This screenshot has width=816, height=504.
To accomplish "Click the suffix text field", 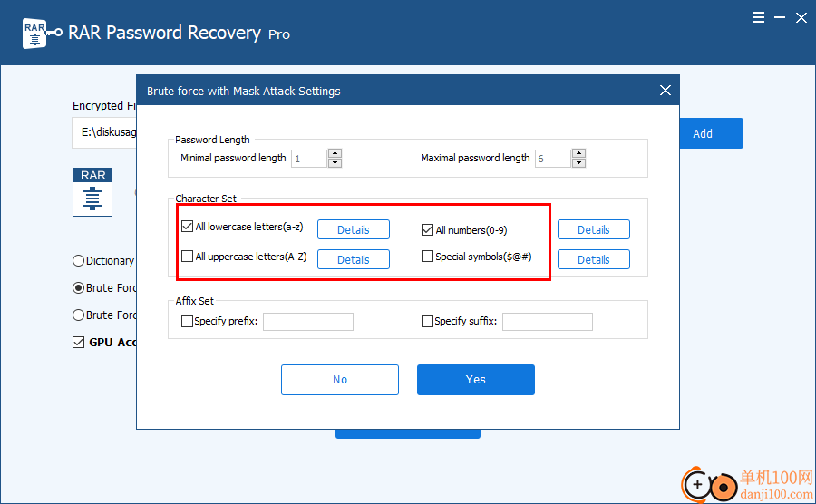I will [x=548, y=322].
